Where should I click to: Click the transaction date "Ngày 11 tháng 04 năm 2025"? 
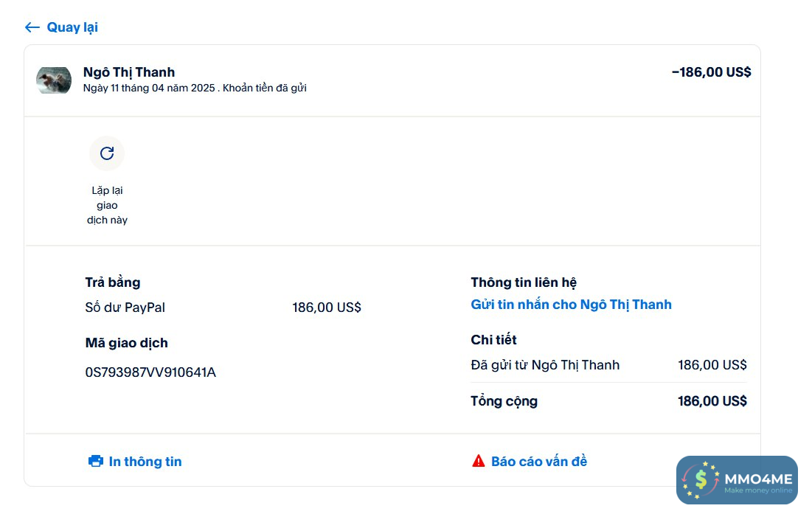tap(148, 88)
